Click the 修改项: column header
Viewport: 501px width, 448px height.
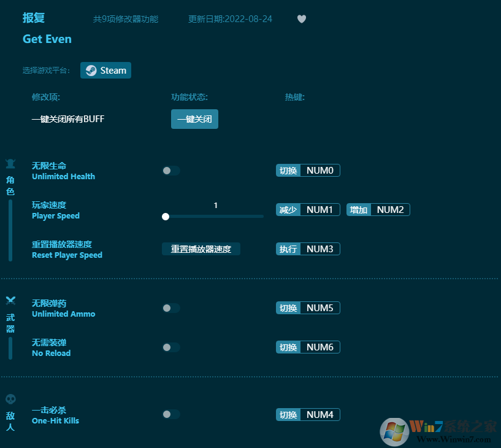(x=46, y=97)
